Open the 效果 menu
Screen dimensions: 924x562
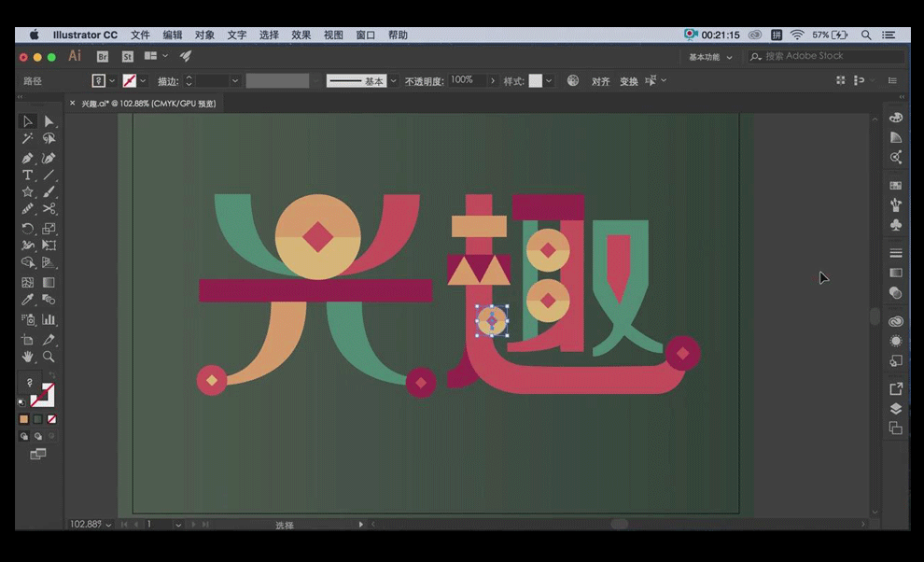click(301, 35)
